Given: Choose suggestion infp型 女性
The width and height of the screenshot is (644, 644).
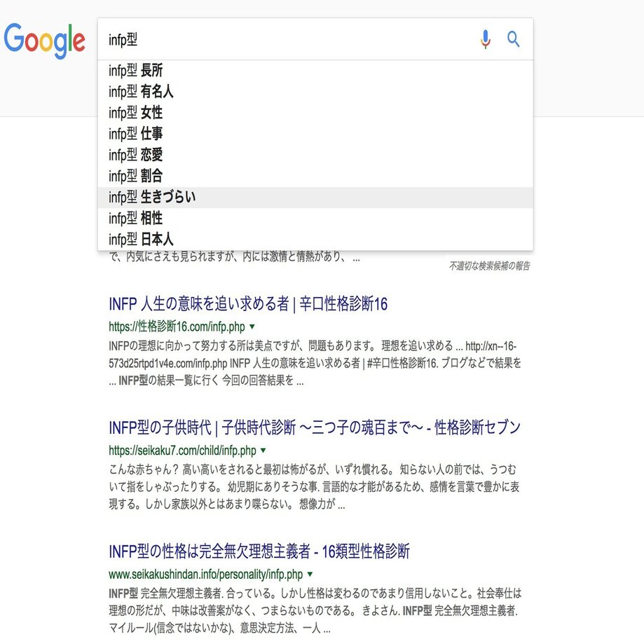Looking at the screenshot, I should (315, 113).
